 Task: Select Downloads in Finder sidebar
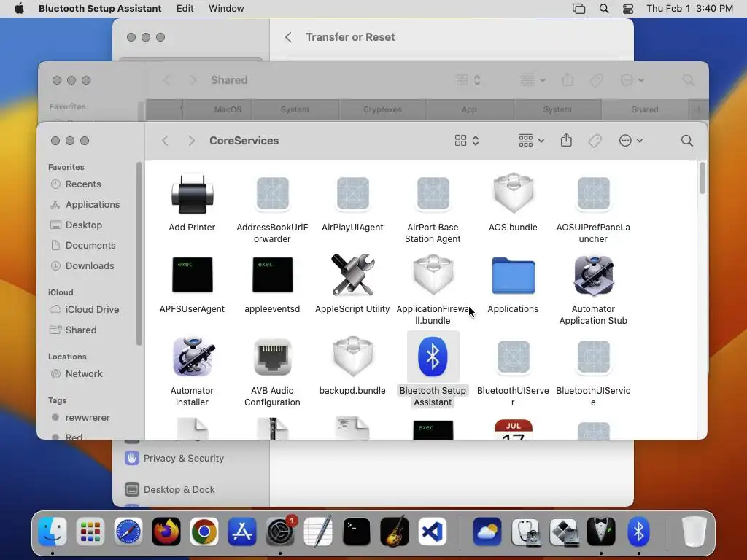click(x=90, y=266)
